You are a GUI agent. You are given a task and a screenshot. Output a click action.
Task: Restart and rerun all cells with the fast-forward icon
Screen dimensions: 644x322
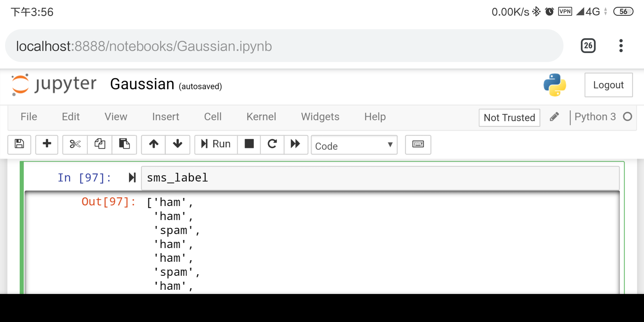(295, 144)
